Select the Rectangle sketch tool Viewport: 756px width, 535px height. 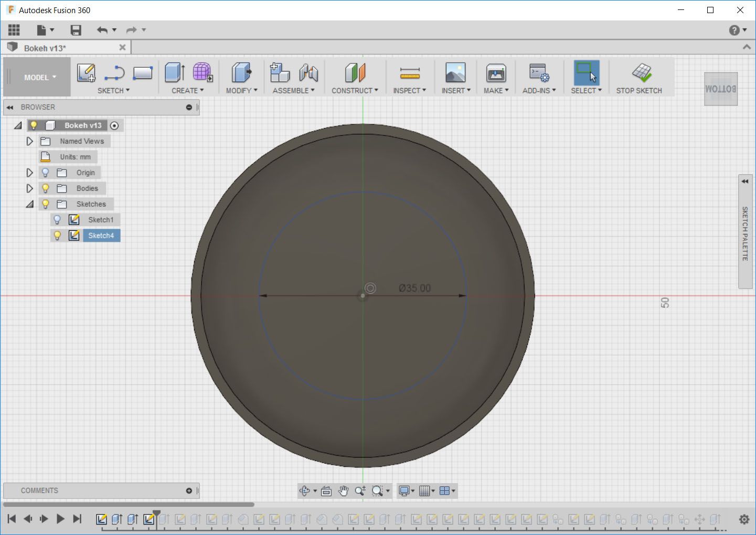coord(143,73)
